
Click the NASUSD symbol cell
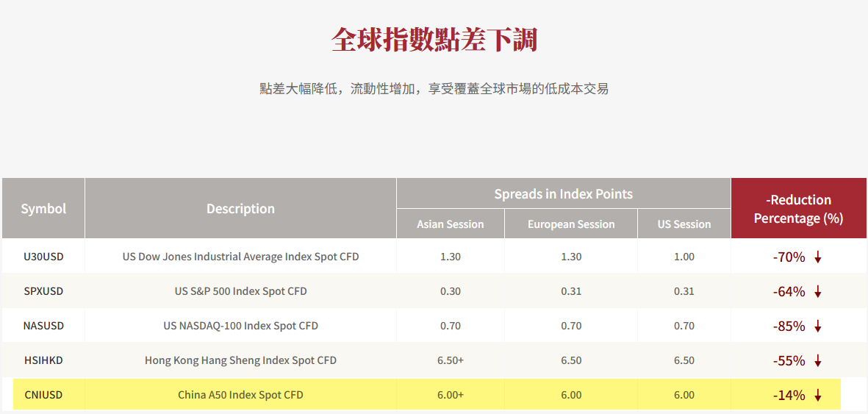pos(43,326)
